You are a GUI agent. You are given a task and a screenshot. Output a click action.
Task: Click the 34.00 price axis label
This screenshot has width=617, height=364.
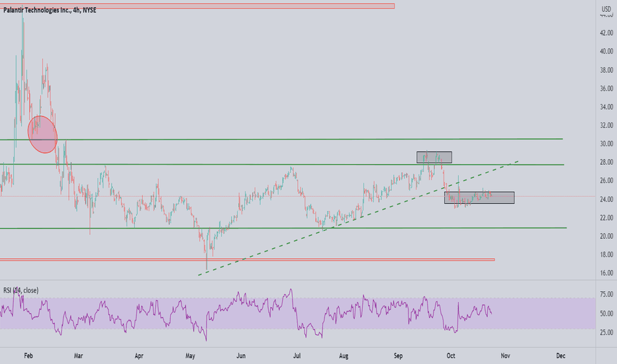click(606, 107)
